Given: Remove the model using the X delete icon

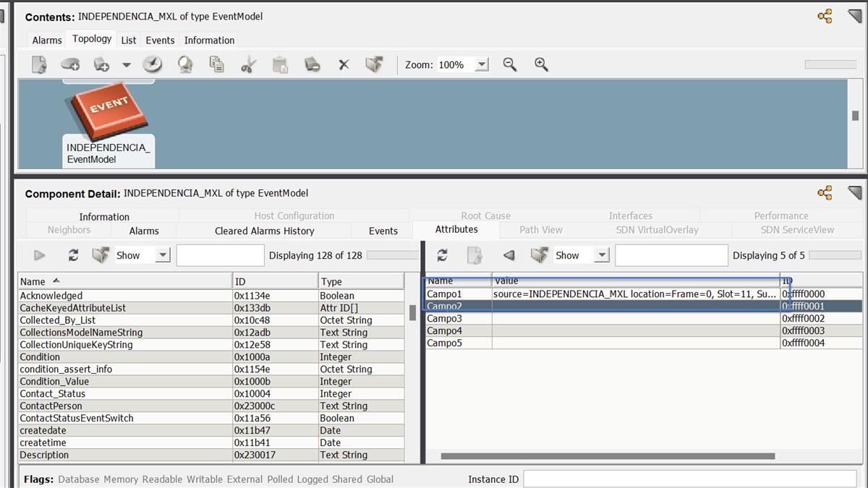Looking at the screenshot, I should (343, 64).
